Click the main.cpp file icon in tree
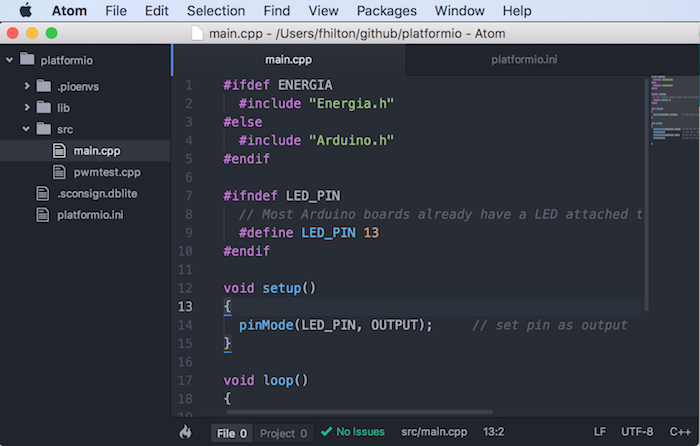 click(59, 150)
